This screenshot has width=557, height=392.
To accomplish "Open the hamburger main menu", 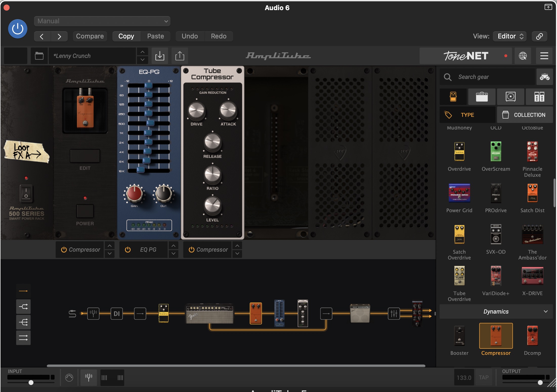I will 544,56.
